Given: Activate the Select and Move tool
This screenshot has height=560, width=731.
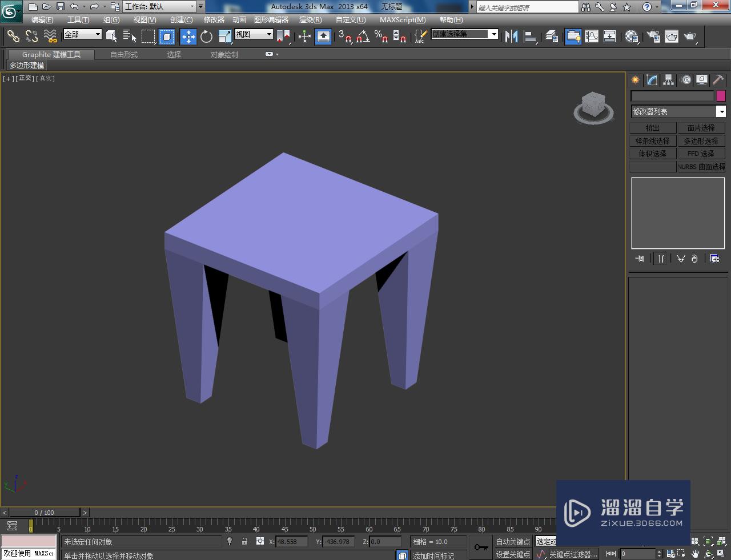Looking at the screenshot, I should click(x=188, y=37).
